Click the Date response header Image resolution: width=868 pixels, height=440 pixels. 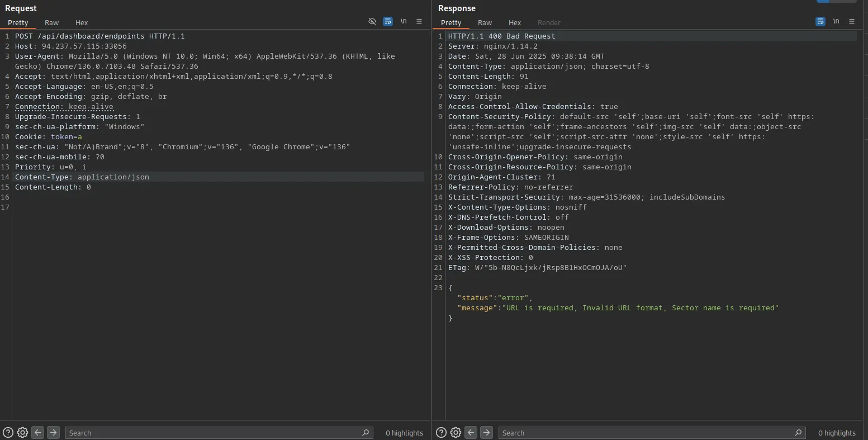(x=527, y=56)
